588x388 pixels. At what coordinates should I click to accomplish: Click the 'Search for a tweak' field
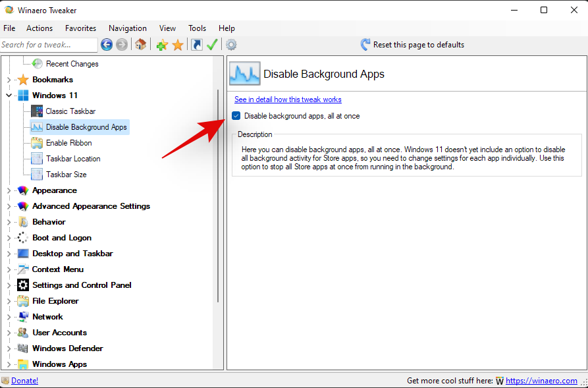49,45
